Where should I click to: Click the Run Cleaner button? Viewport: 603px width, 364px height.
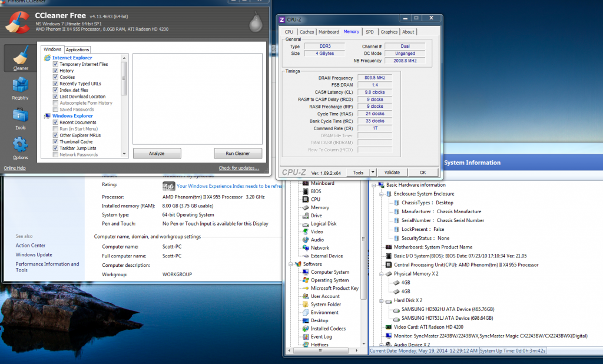click(238, 153)
